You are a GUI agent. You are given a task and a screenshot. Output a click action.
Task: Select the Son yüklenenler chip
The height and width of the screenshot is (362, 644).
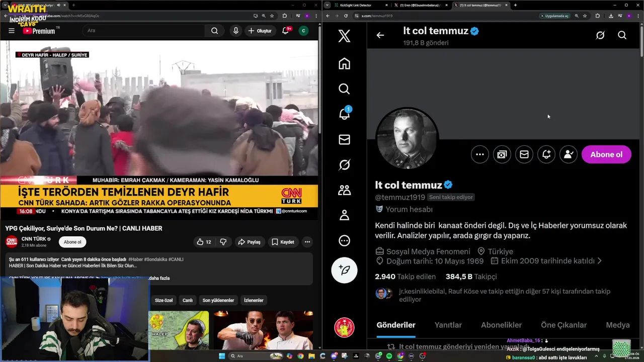(x=218, y=300)
